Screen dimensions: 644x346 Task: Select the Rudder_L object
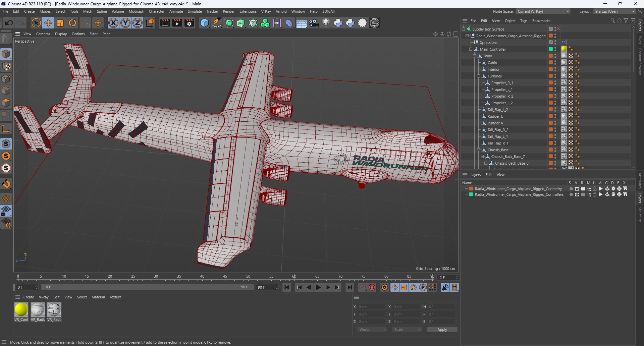pos(495,116)
